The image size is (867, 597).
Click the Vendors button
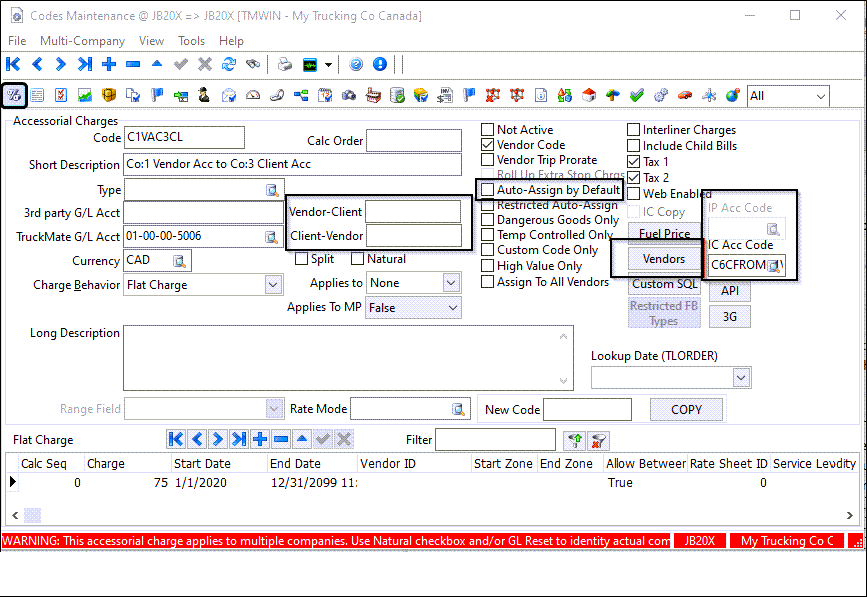664,259
